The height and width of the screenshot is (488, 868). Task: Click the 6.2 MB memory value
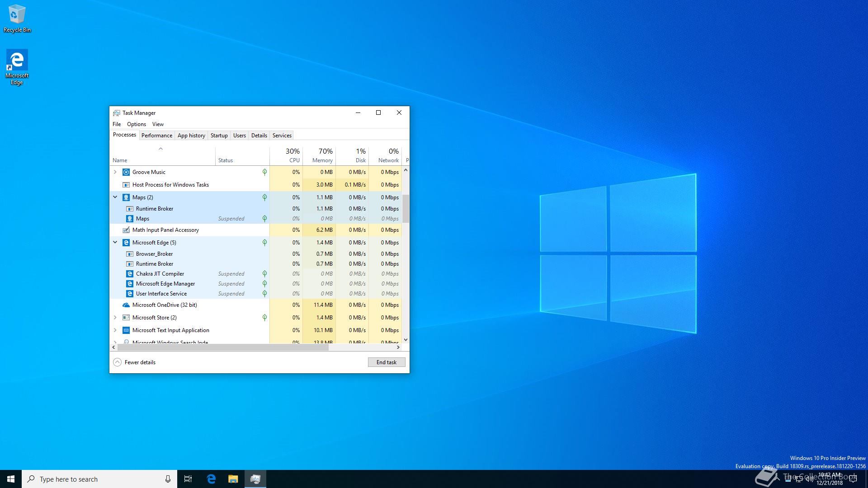(x=319, y=230)
